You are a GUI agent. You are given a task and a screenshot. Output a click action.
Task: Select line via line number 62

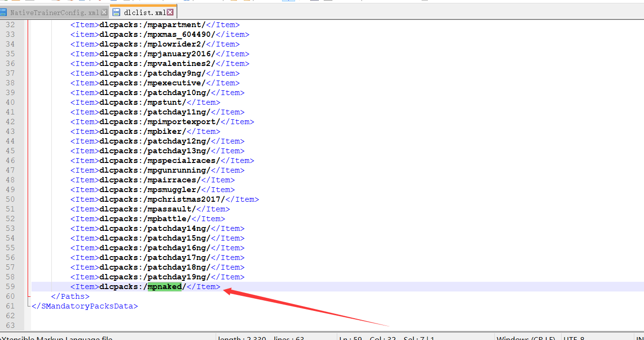(x=10, y=316)
